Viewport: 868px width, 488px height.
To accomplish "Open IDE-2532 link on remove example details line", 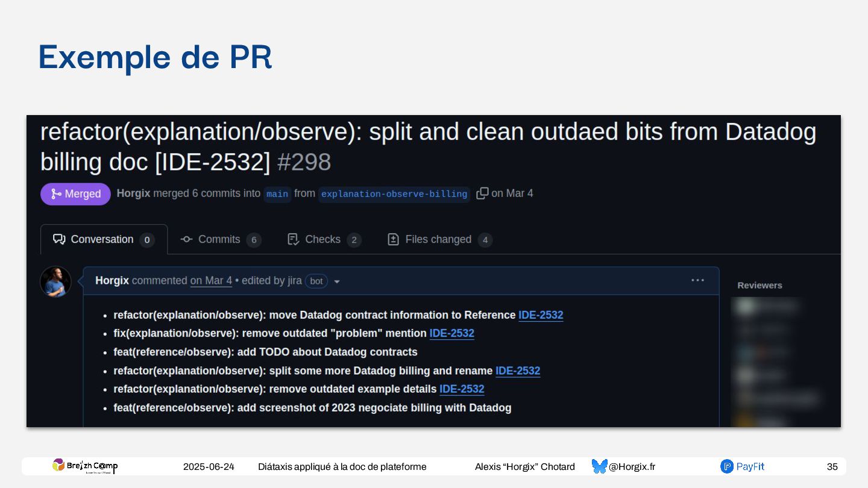I will tap(462, 389).
